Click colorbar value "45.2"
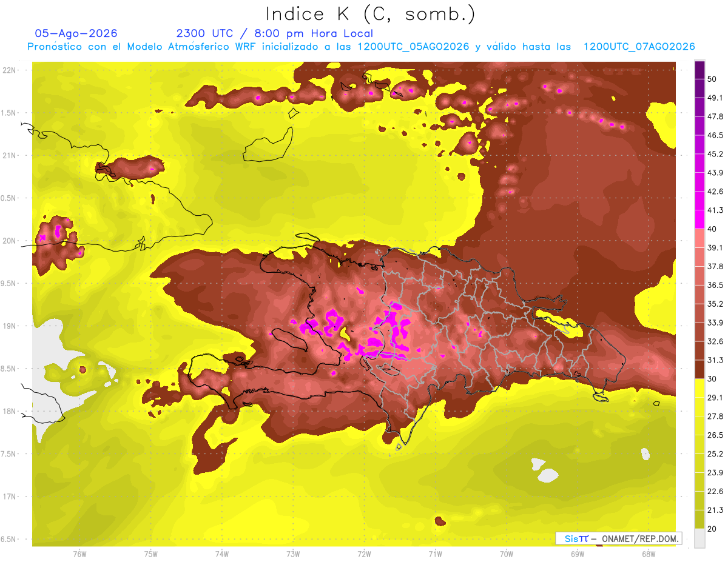 [x=715, y=154]
